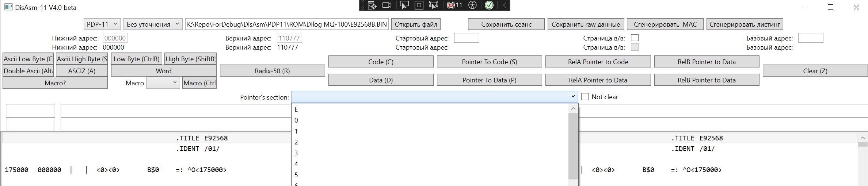Open the Macro combo box
The image size is (868, 186).
click(163, 83)
